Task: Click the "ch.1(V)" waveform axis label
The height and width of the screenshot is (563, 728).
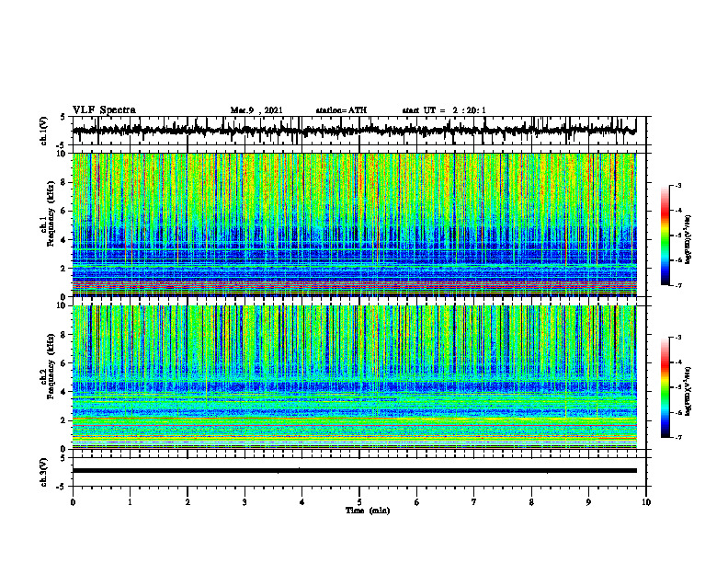Action: 43,131
